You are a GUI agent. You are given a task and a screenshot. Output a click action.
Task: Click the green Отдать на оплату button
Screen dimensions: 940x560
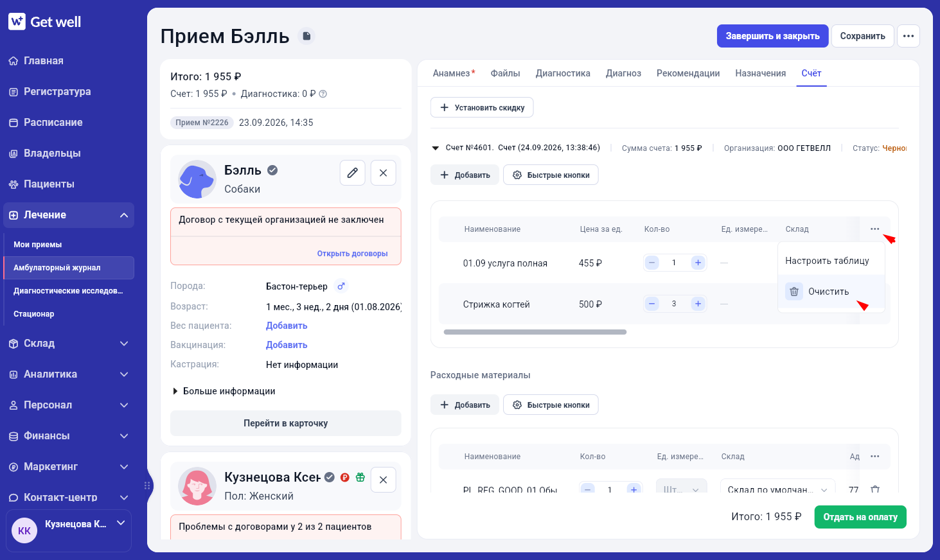860,517
